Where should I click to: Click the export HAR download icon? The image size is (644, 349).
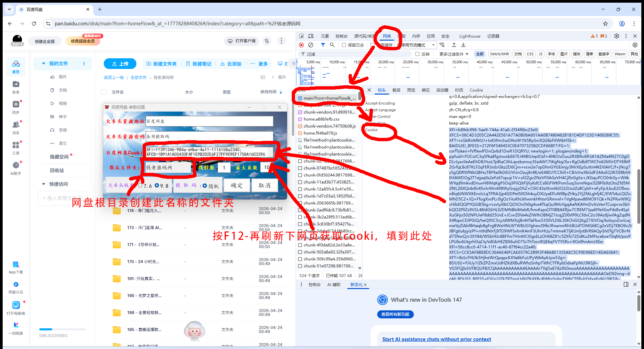(463, 45)
